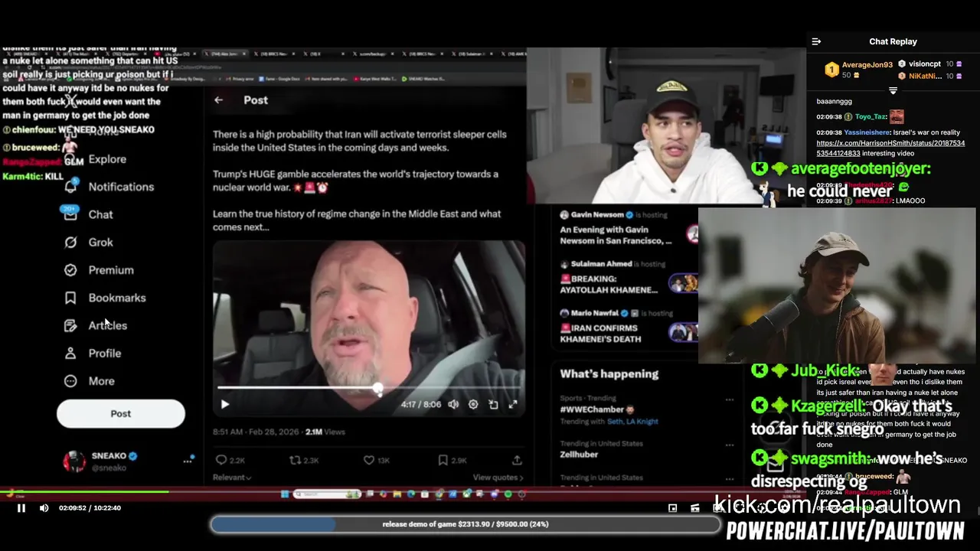Open options for Zellhuber trend
The width and height of the screenshot is (980, 551).
(730, 445)
